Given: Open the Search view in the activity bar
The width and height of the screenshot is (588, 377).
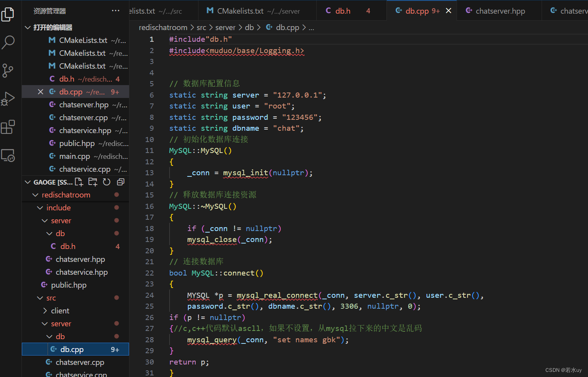Looking at the screenshot, I should click(x=8, y=42).
